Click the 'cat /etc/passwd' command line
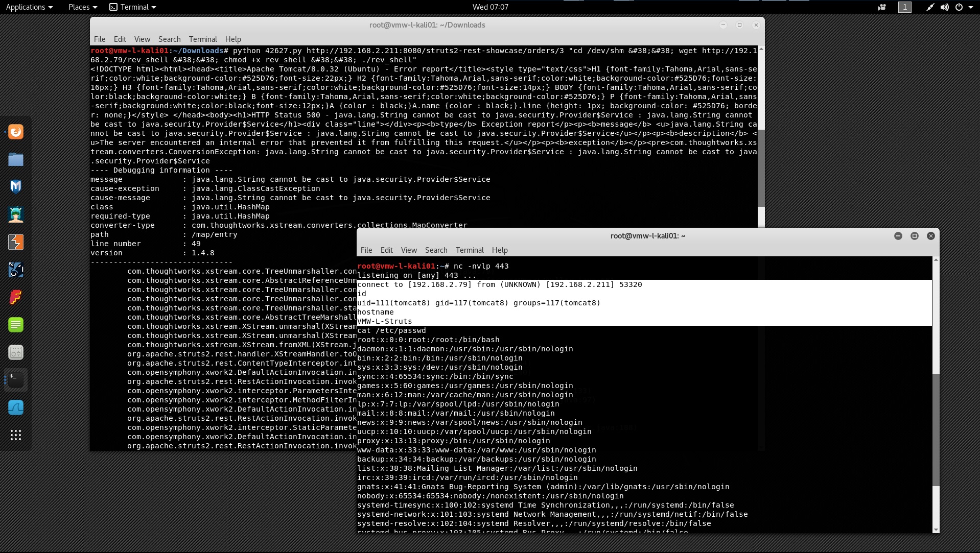This screenshot has height=553, width=980. click(391, 330)
